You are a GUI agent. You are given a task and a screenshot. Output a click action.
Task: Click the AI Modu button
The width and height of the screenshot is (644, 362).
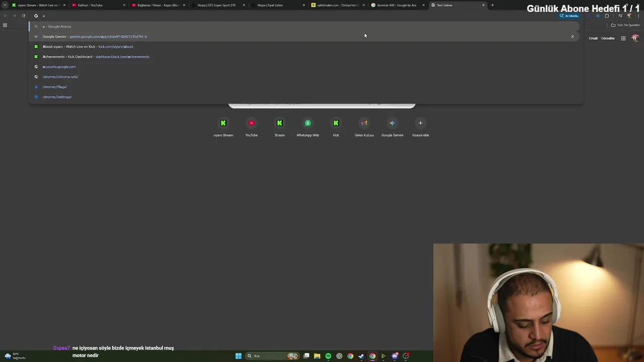[x=569, y=16]
